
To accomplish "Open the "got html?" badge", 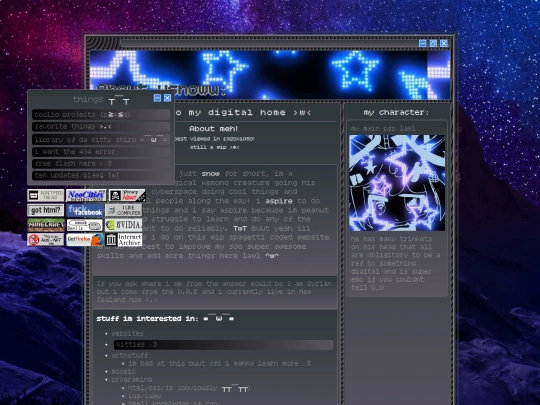I will (46, 210).
